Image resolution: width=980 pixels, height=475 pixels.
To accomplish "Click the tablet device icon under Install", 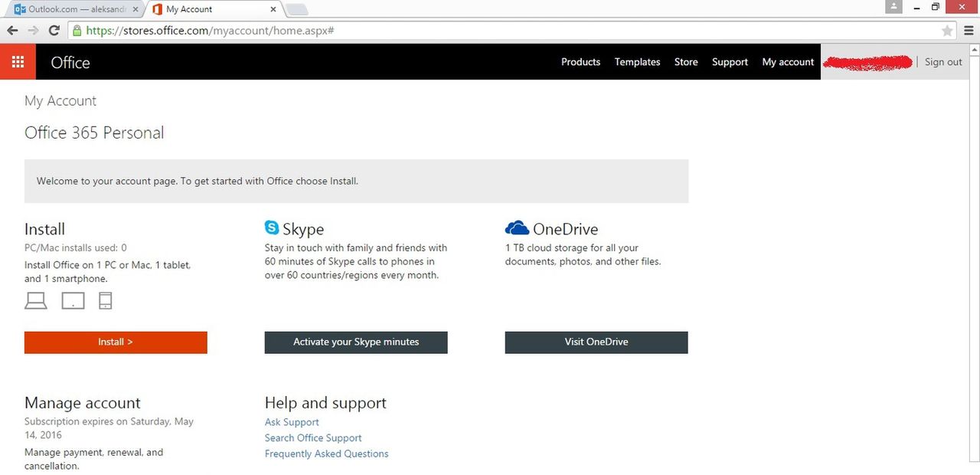I will (73, 300).
